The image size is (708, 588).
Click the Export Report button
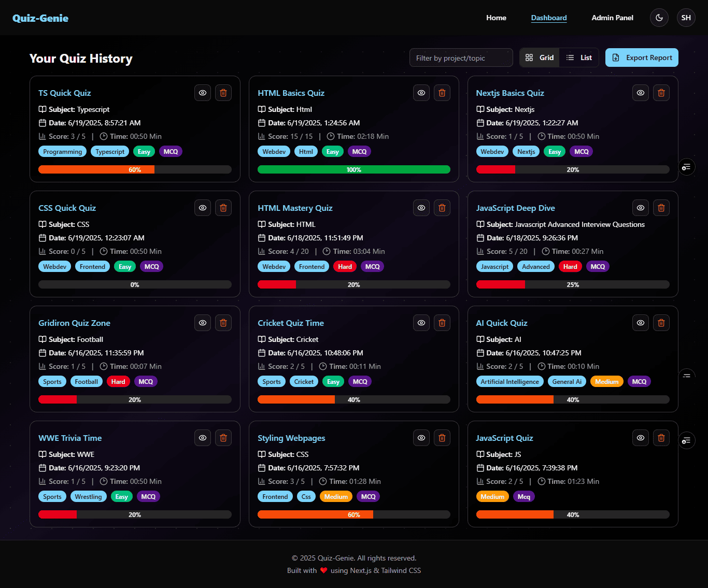coord(642,58)
